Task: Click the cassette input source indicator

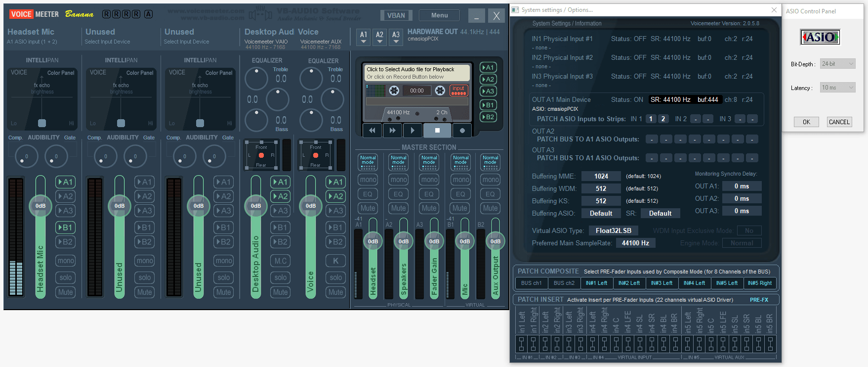Action: [458, 91]
